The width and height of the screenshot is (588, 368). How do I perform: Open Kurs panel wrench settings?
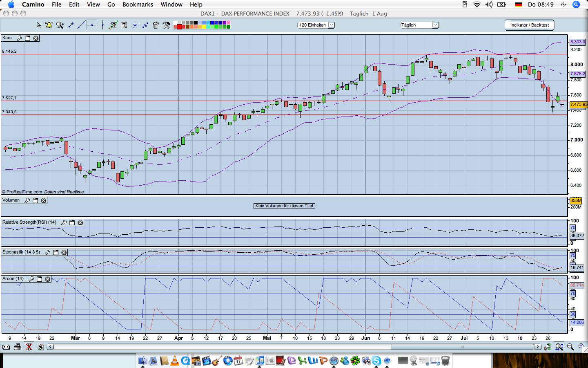19,38
